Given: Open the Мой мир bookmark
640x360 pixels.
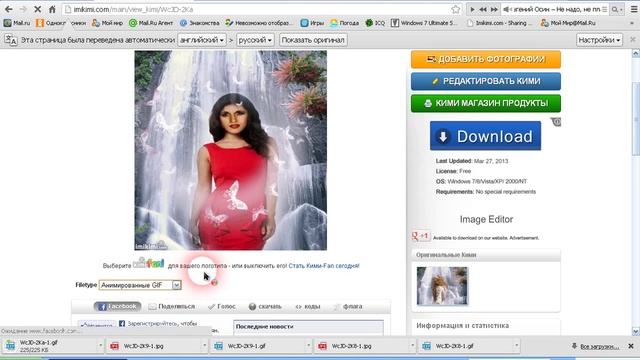Looking at the screenshot, I should (x=107, y=23).
